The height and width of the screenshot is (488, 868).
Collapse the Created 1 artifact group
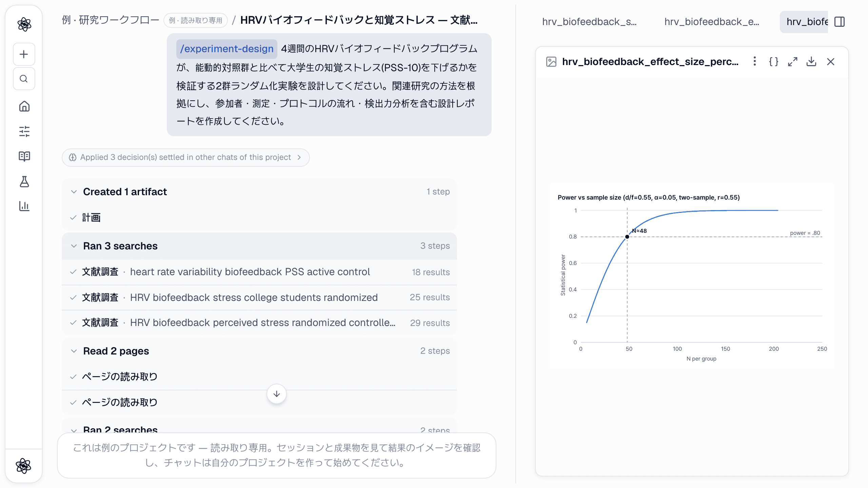259,192
